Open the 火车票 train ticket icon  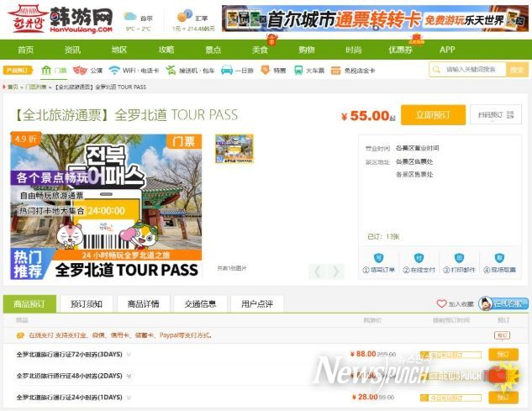tap(298, 71)
